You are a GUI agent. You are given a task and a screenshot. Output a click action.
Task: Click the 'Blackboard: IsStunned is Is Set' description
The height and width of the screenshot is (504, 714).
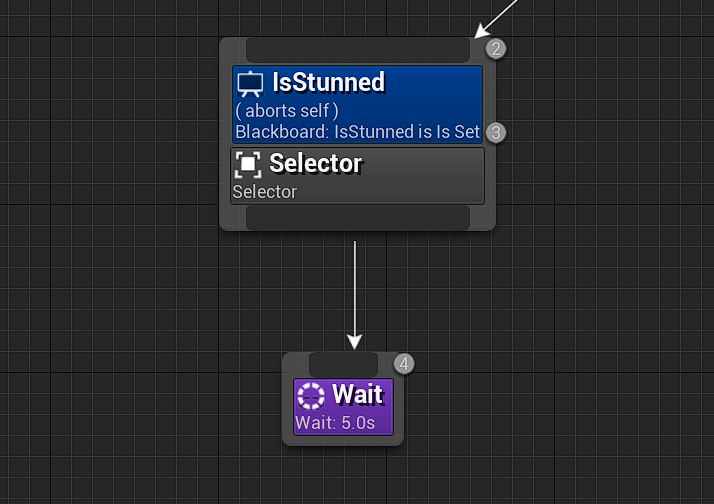[357, 132]
